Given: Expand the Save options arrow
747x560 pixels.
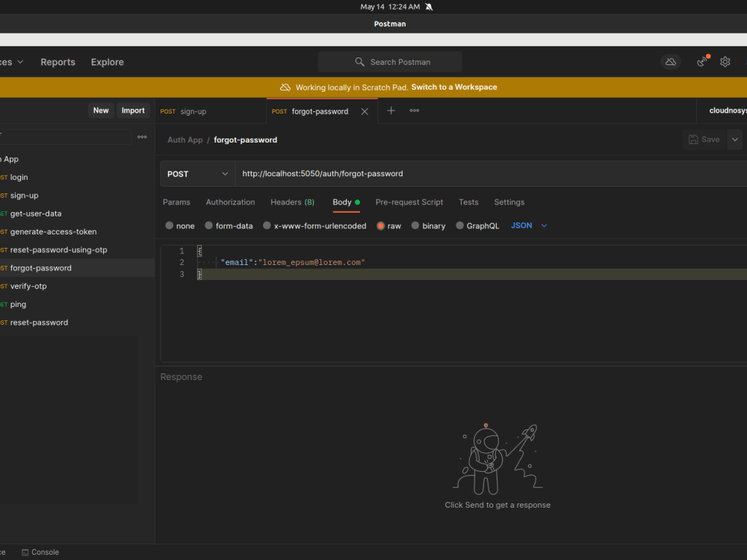Looking at the screenshot, I should click(x=734, y=140).
